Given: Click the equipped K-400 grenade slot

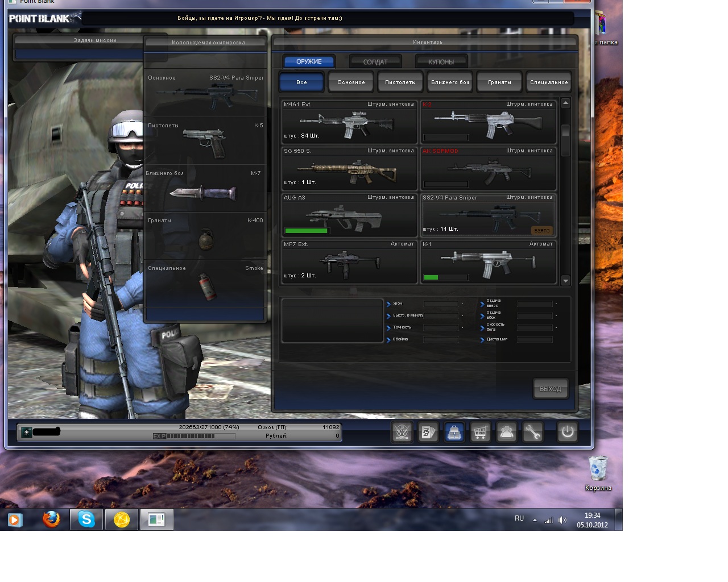Looking at the screenshot, I should click(205, 237).
